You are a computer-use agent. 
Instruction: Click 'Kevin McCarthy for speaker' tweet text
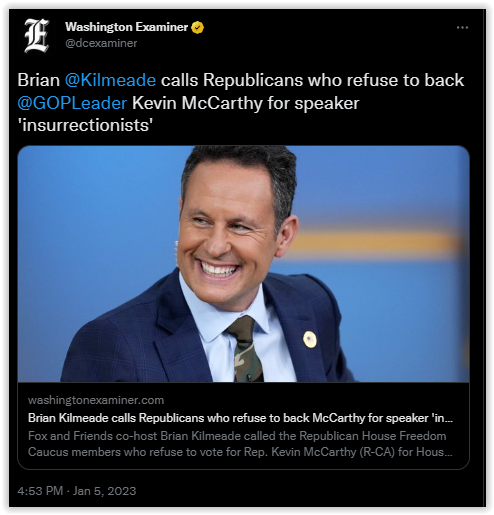246,103
